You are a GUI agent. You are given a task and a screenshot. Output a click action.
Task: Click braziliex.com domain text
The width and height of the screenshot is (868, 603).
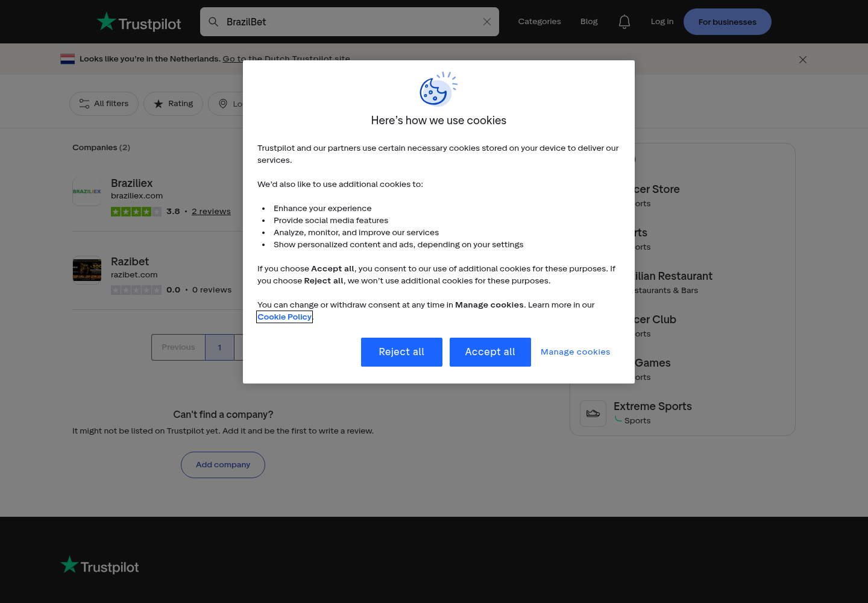pyautogui.click(x=137, y=196)
